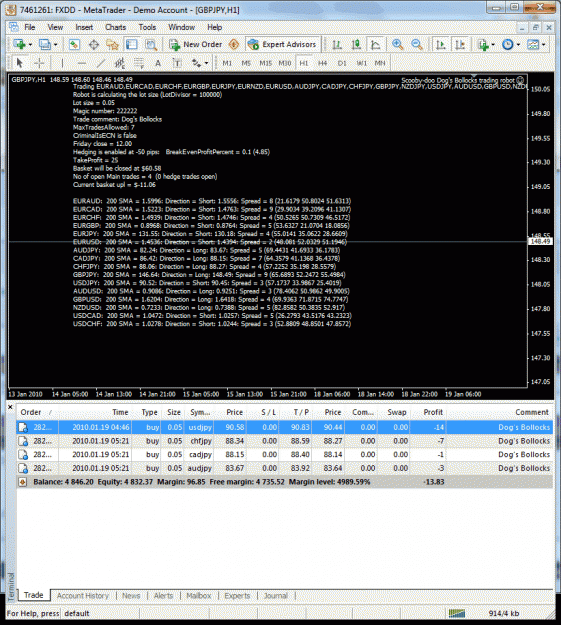This screenshot has height=625, width=561.
Task: Open a new chart with the toolbar icon
Action: [x=19, y=44]
